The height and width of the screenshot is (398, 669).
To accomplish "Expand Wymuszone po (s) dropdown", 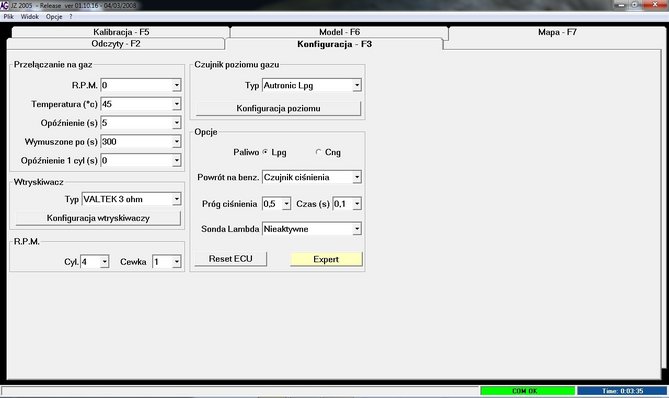I will 176,142.
